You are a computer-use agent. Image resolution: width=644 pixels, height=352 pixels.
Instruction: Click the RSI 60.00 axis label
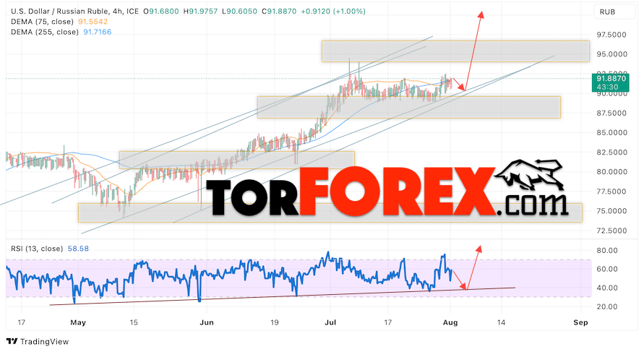click(x=607, y=269)
